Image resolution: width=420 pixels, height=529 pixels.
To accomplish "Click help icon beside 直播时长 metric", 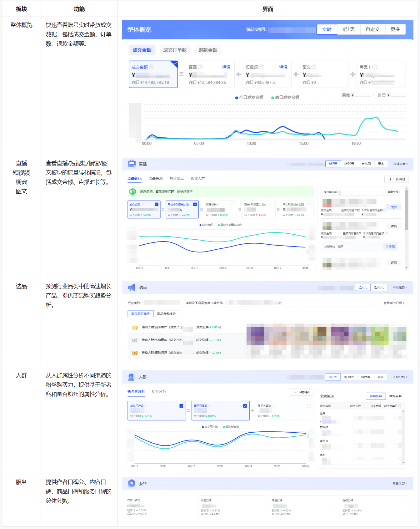I will point(218,204).
